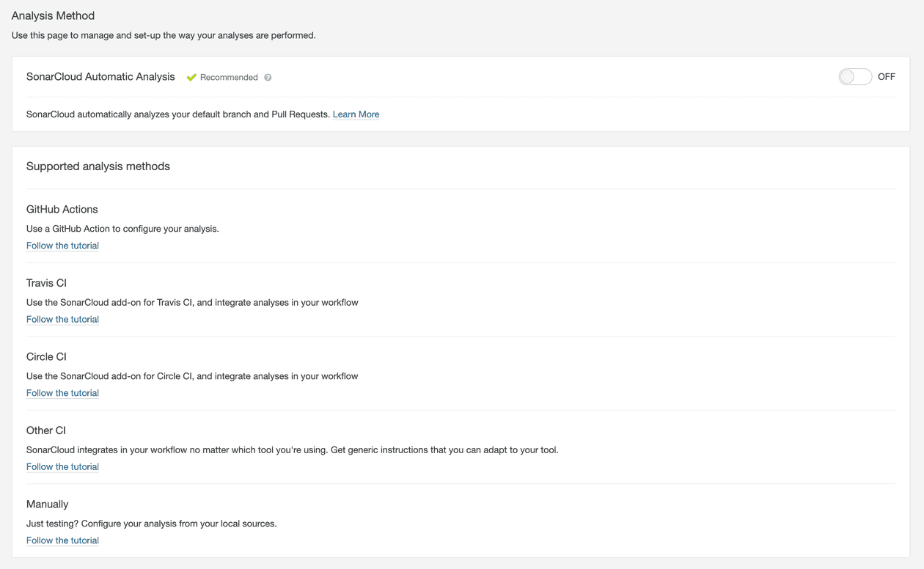Screen dimensions: 924x569
Task: Click the Travis CI add-on description text
Action: pyautogui.click(x=192, y=302)
